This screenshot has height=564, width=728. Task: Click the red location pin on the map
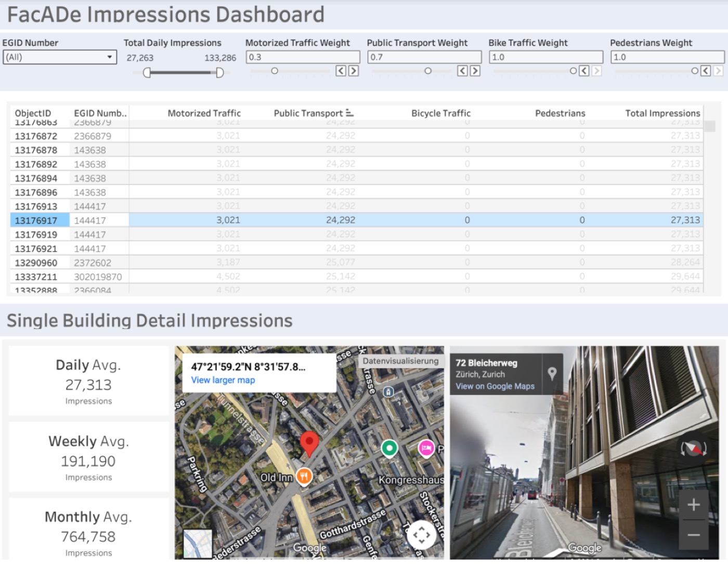click(309, 443)
